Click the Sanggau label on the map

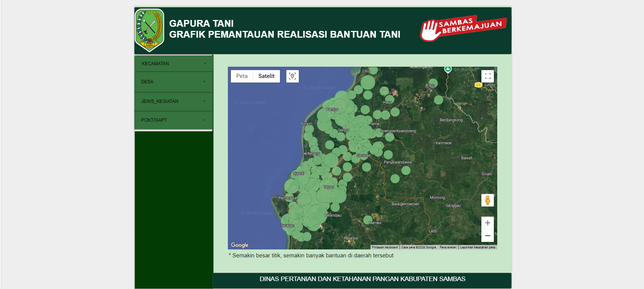[x=453, y=205]
